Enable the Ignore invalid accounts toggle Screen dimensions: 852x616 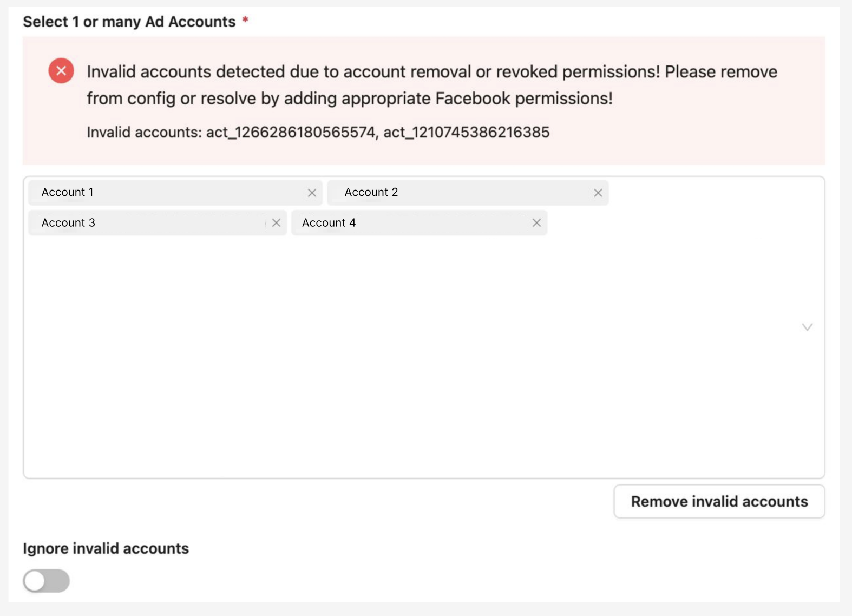point(47,581)
